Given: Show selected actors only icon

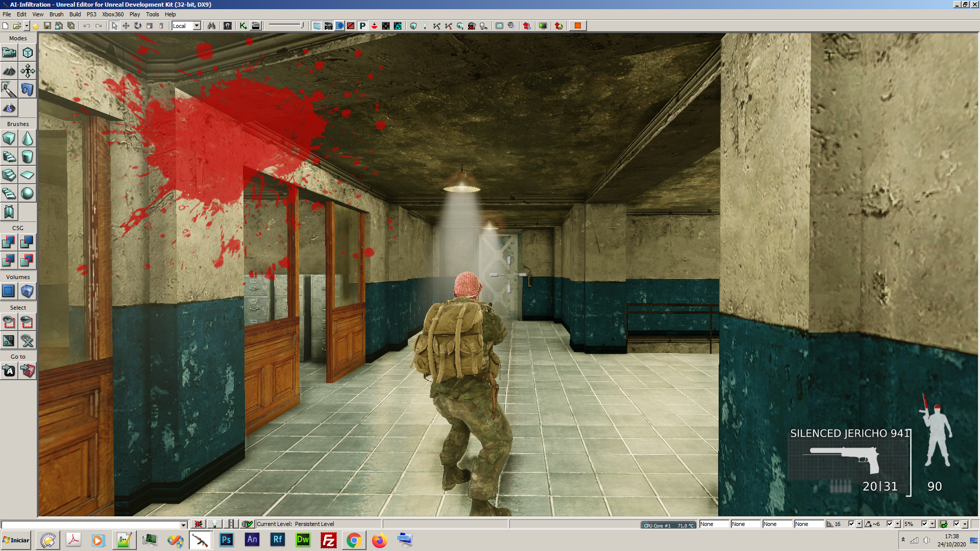Looking at the screenshot, I should pyautogui.click(x=9, y=322).
